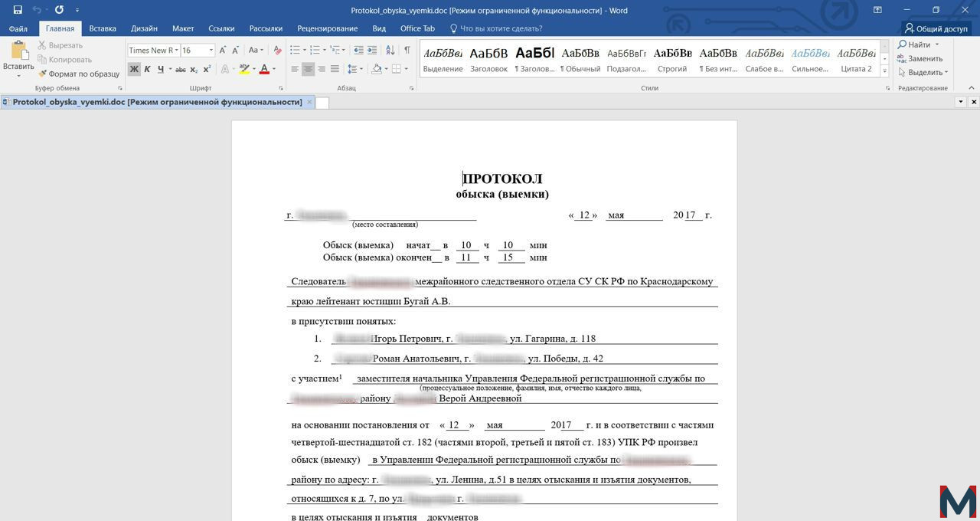Switch to the Office Tab ribbon tab
The width and height of the screenshot is (980, 521).
[417, 28]
